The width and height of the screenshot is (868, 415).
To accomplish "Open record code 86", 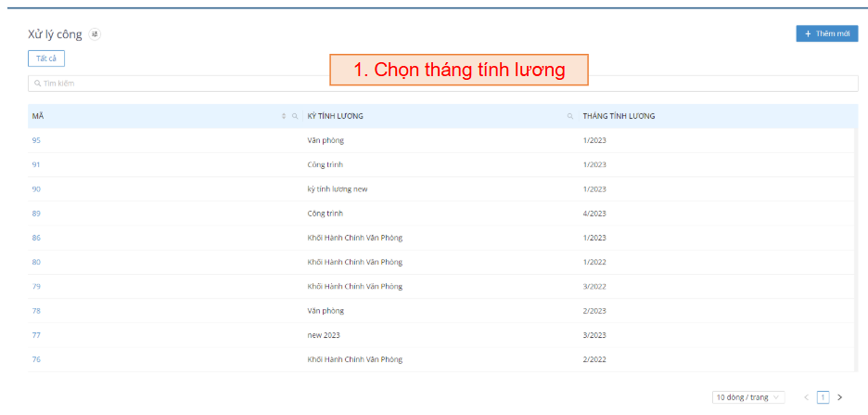I will point(36,238).
